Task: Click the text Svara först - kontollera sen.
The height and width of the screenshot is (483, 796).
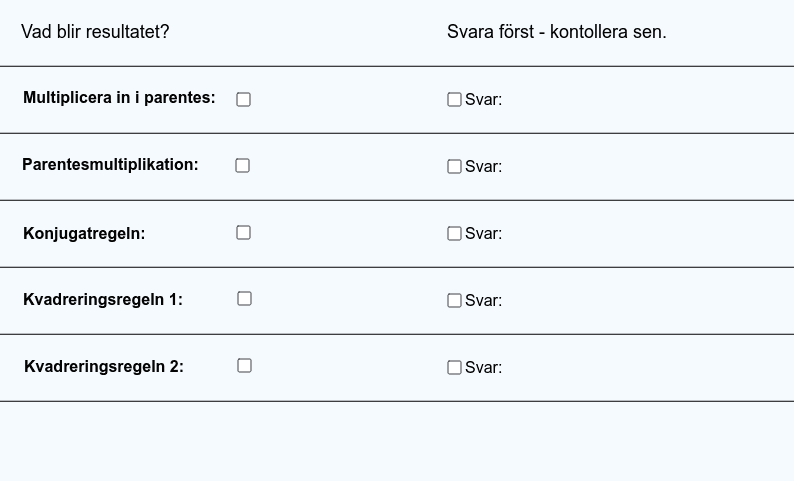Action: pos(557,32)
